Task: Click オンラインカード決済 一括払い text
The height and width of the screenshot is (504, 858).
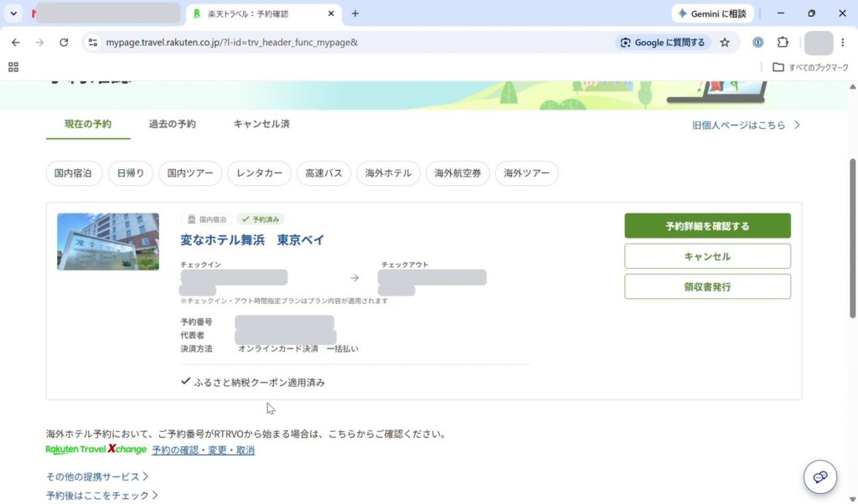Action: tap(298, 349)
